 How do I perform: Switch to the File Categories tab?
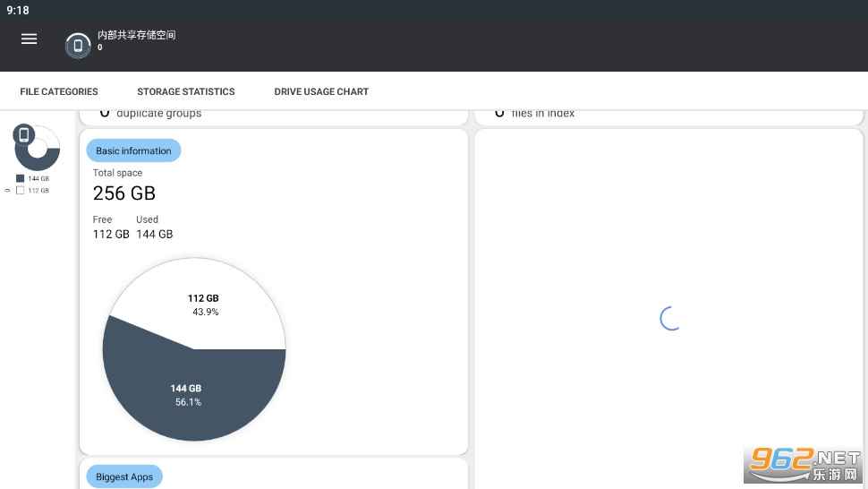[59, 91]
